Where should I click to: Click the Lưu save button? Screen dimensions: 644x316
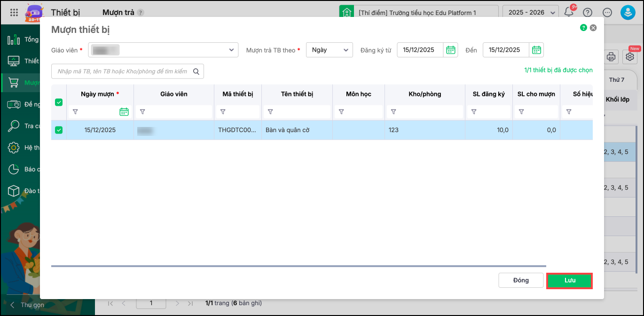[x=569, y=280]
